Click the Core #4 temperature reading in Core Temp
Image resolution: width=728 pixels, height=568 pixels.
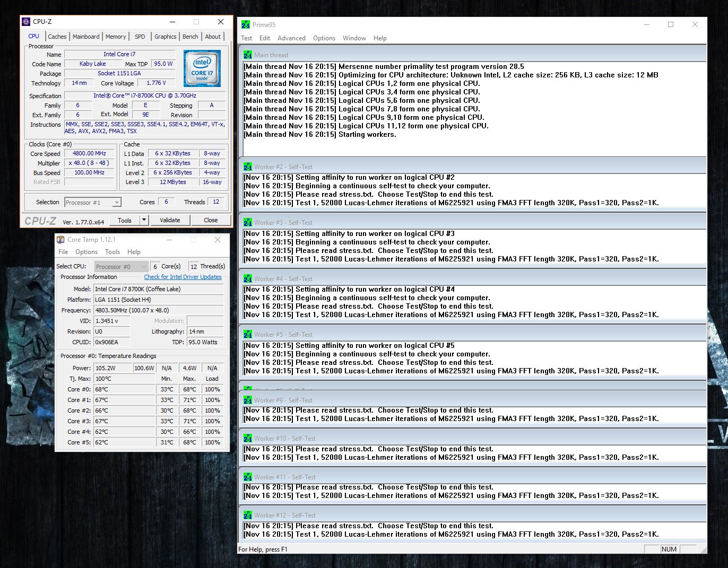125,432
